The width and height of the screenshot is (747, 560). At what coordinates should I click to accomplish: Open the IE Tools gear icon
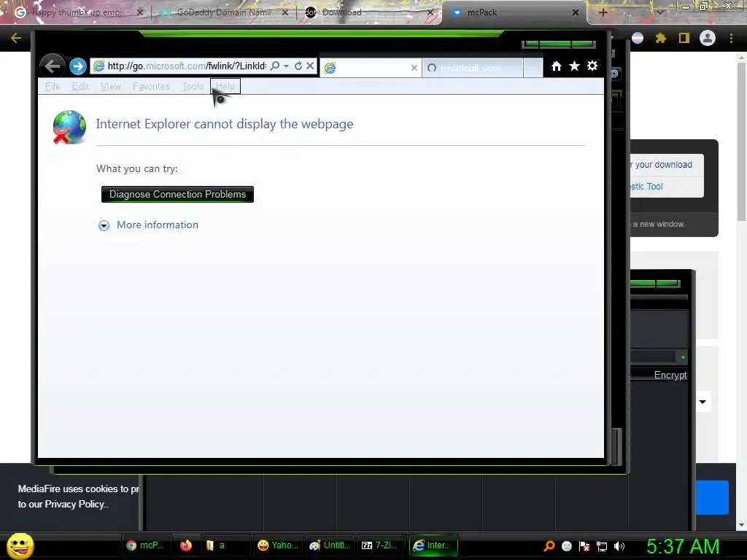pyautogui.click(x=592, y=66)
